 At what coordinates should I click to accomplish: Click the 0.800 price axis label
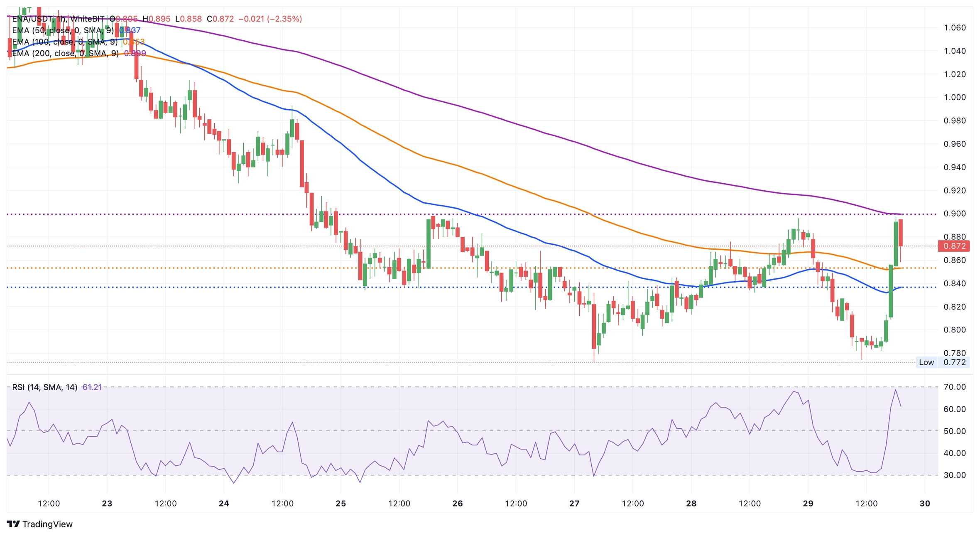click(x=955, y=330)
